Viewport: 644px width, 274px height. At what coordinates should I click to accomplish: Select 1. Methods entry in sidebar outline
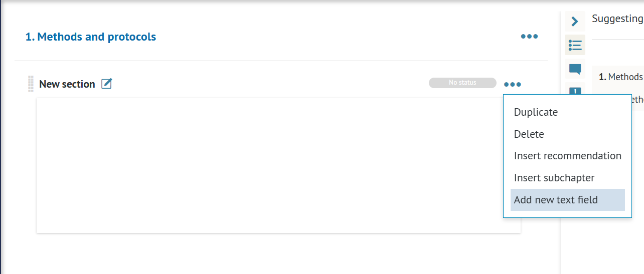tap(621, 77)
